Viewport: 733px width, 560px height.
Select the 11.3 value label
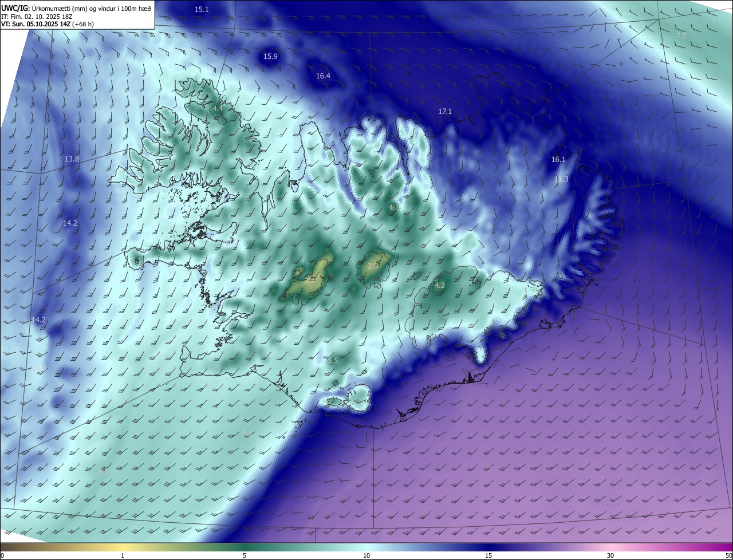pos(562,179)
